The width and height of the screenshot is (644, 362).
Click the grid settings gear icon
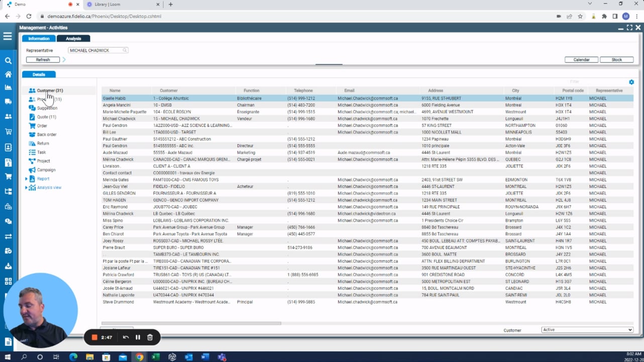pyautogui.click(x=631, y=82)
